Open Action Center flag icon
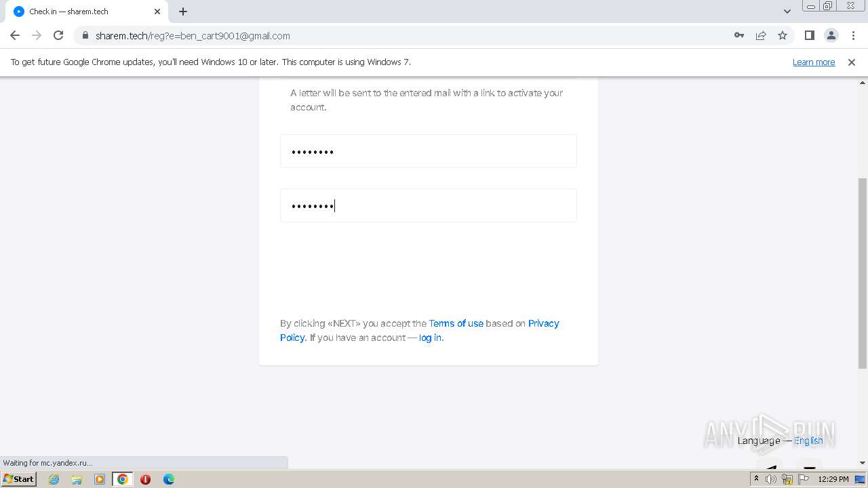The height and width of the screenshot is (488, 868). pyautogui.click(x=804, y=479)
